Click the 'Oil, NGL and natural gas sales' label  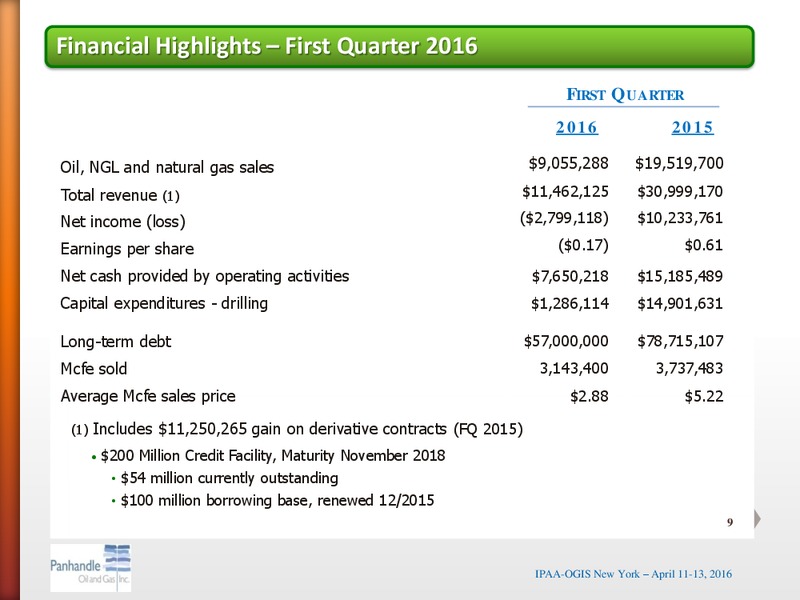point(167,167)
